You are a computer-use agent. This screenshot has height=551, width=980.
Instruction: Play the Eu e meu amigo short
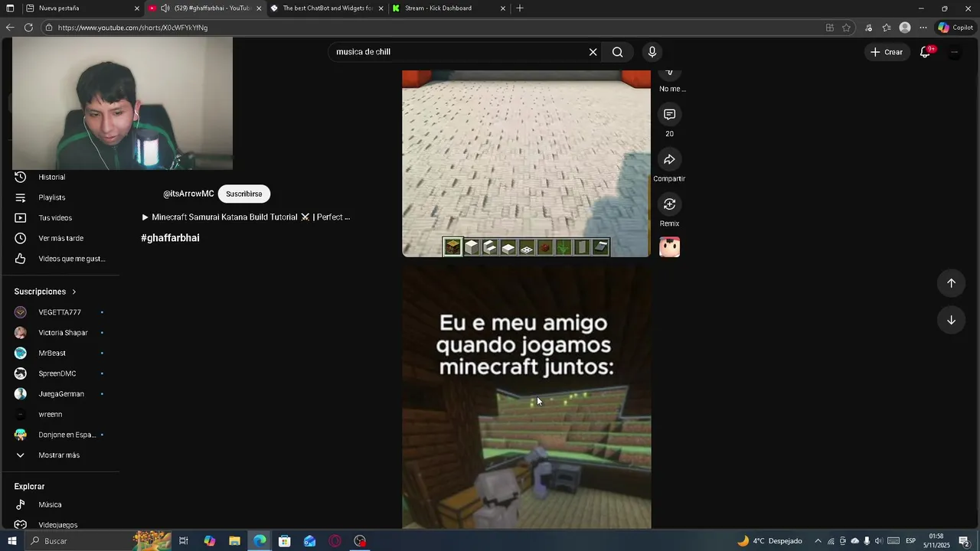click(527, 396)
